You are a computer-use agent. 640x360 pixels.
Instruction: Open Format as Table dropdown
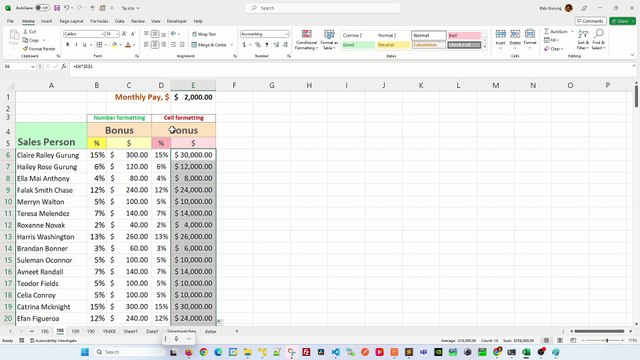coord(329,40)
